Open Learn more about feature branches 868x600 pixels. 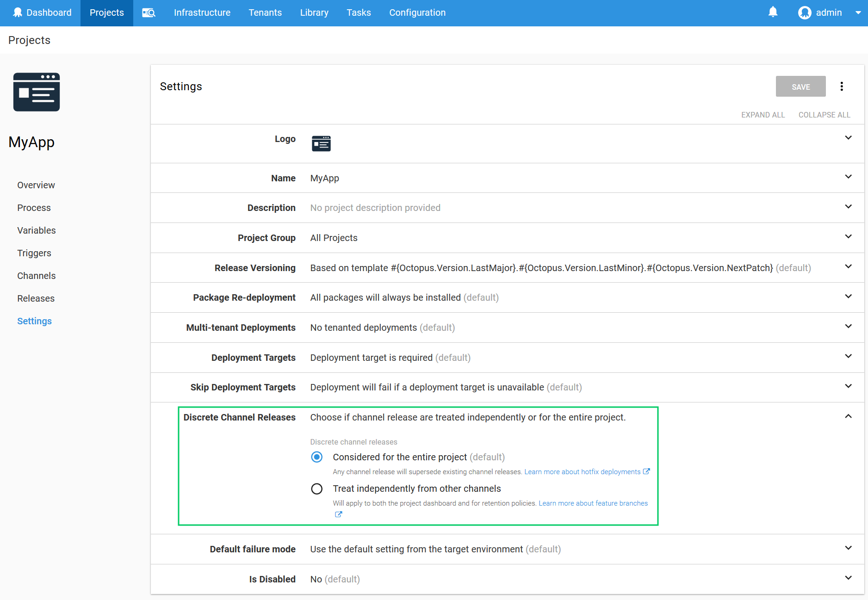pyautogui.click(x=593, y=503)
